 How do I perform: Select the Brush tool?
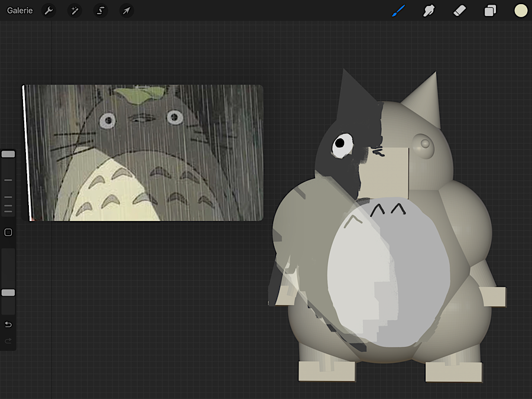coord(398,11)
